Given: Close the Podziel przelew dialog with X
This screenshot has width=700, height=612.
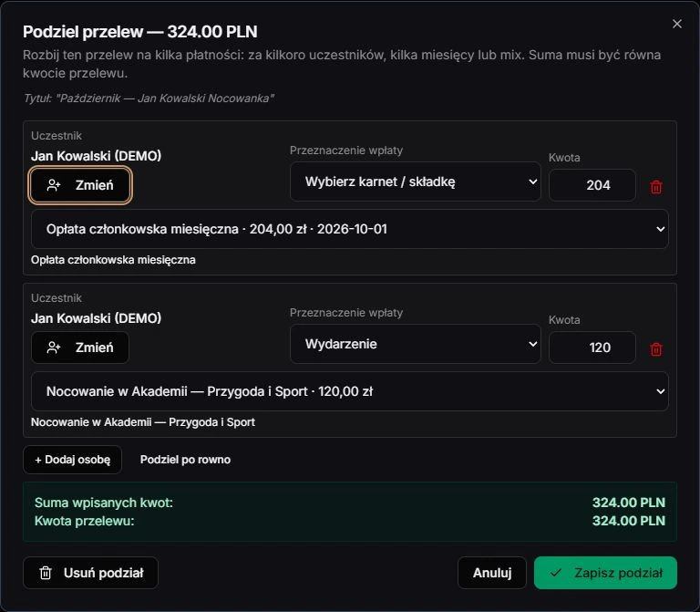Looking at the screenshot, I should pyautogui.click(x=677, y=24).
